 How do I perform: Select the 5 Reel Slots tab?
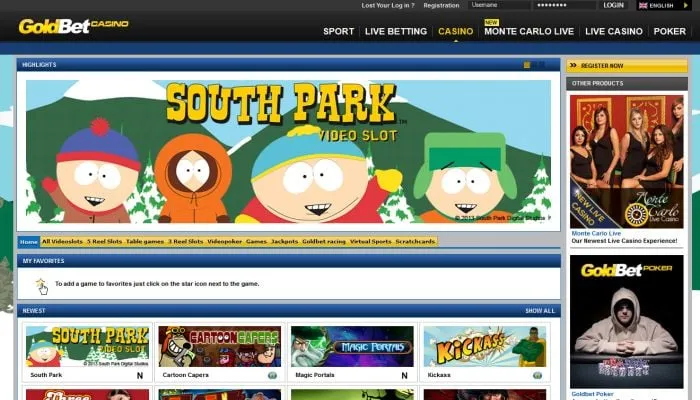click(104, 242)
